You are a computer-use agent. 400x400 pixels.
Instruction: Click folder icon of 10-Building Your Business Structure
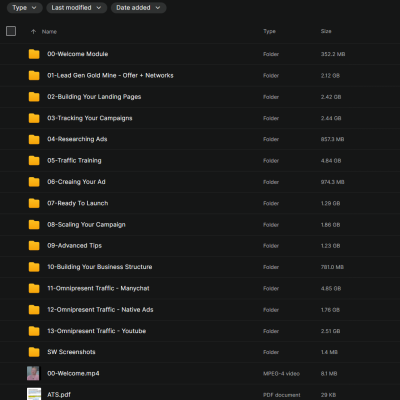pos(34,267)
